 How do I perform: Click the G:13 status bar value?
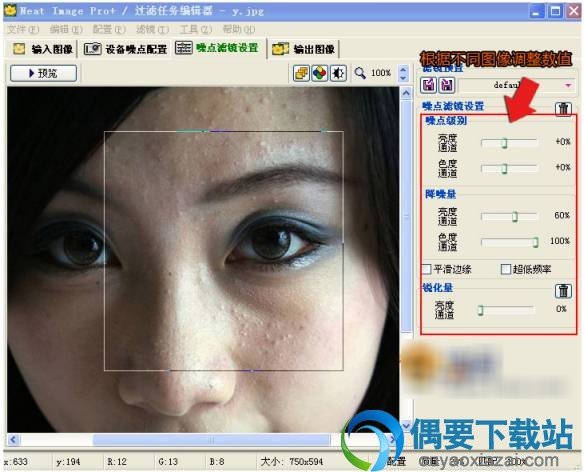coord(168,462)
